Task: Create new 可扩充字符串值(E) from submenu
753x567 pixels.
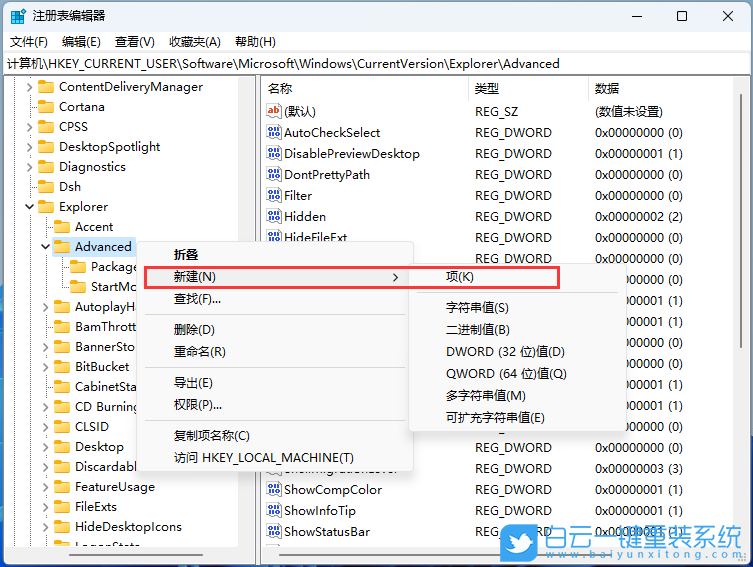Action: 517,418
